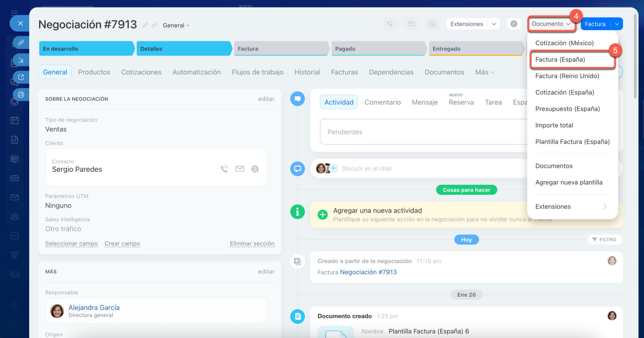The width and height of the screenshot is (644, 338).
Task: Call Sergio Paredes using phone icon
Action: (224, 169)
